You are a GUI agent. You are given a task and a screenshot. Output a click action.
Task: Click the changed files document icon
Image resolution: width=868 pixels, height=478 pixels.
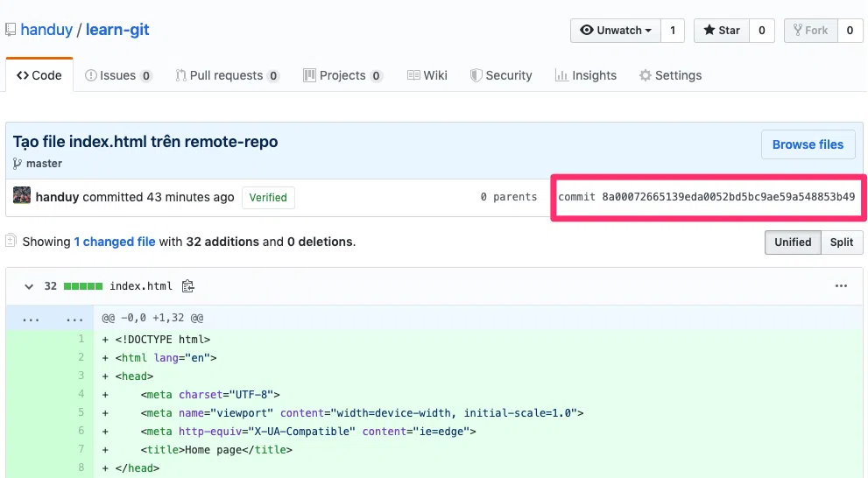point(11,241)
